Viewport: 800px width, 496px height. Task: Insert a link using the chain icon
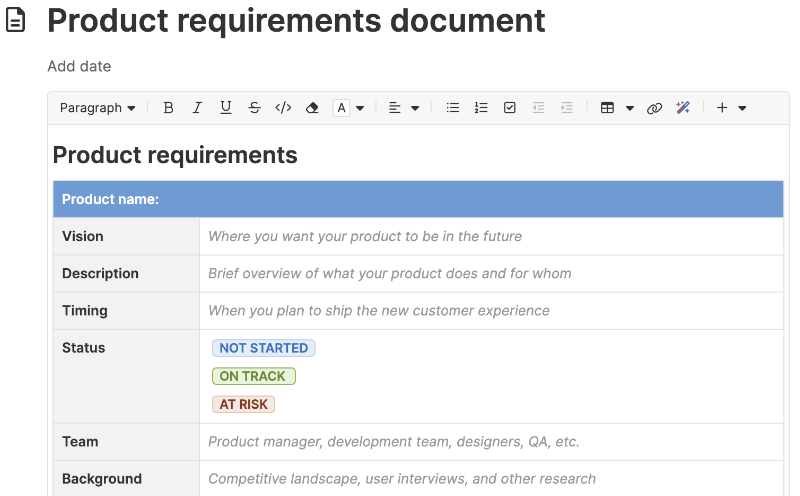click(654, 108)
